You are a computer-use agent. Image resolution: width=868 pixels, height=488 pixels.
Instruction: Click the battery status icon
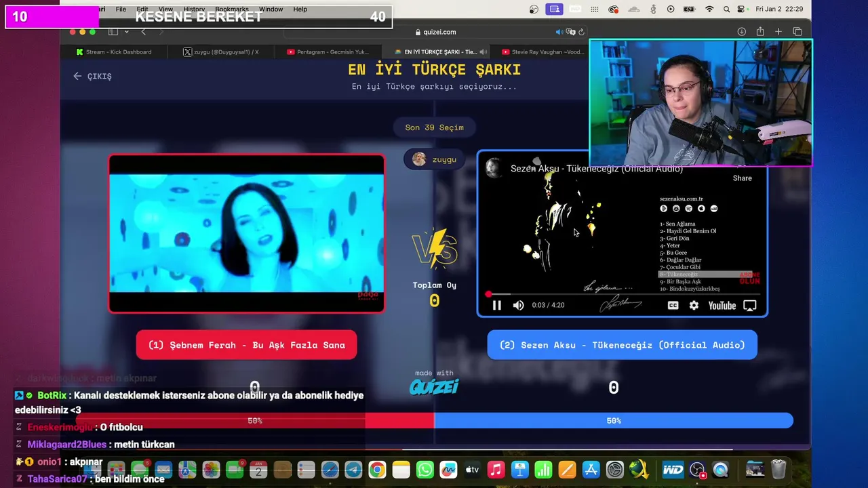coord(689,9)
